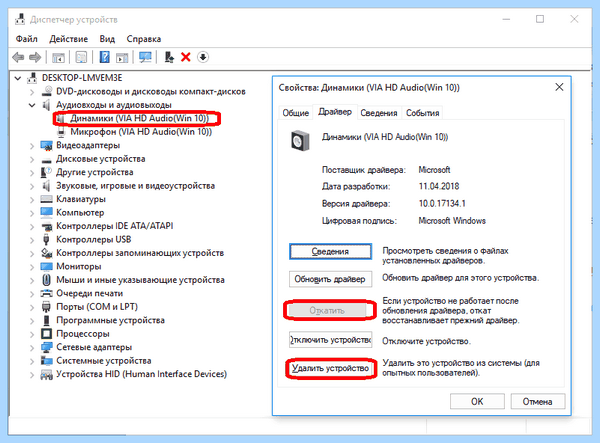The height and width of the screenshot is (443, 600).
Task: Close the Свойства: Динамики dialog
Action: point(559,87)
